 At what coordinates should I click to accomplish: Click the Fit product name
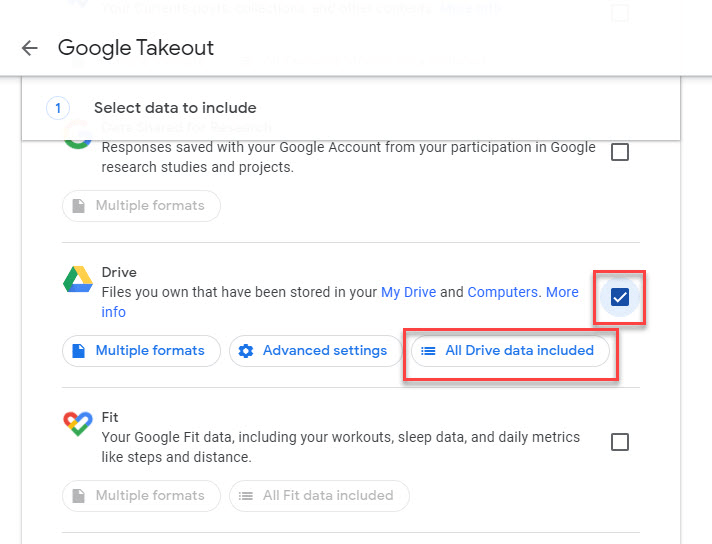click(110, 417)
